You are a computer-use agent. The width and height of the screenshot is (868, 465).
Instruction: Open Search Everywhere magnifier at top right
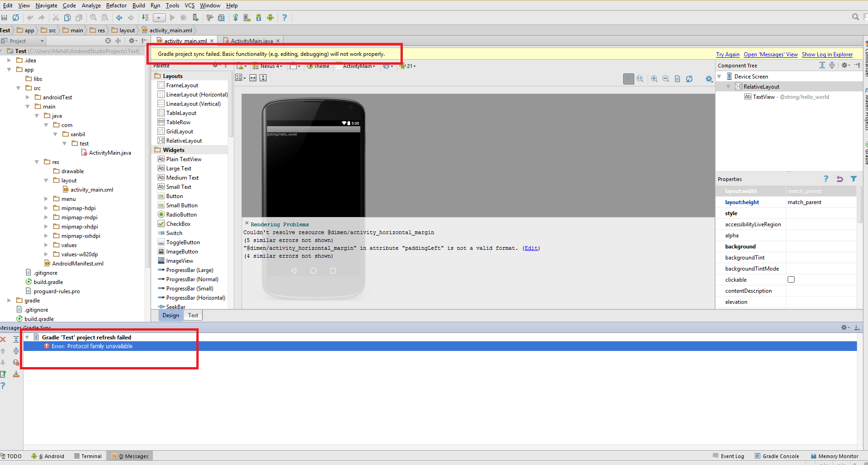(x=854, y=17)
